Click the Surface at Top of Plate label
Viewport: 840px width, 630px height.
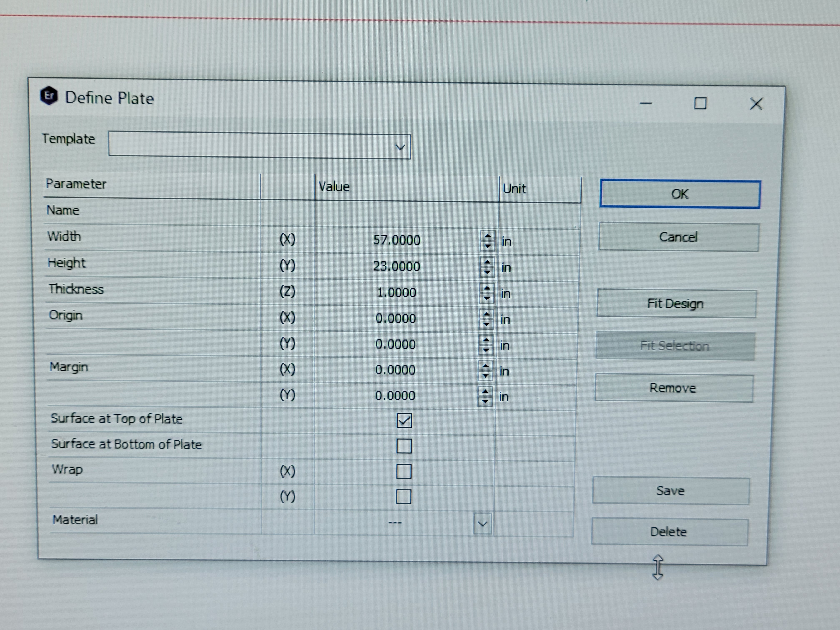(117, 419)
